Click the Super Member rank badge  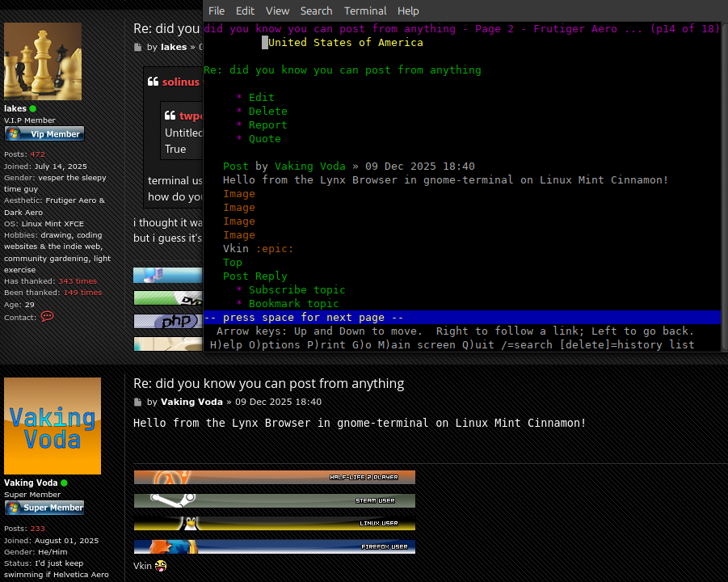click(x=44, y=508)
